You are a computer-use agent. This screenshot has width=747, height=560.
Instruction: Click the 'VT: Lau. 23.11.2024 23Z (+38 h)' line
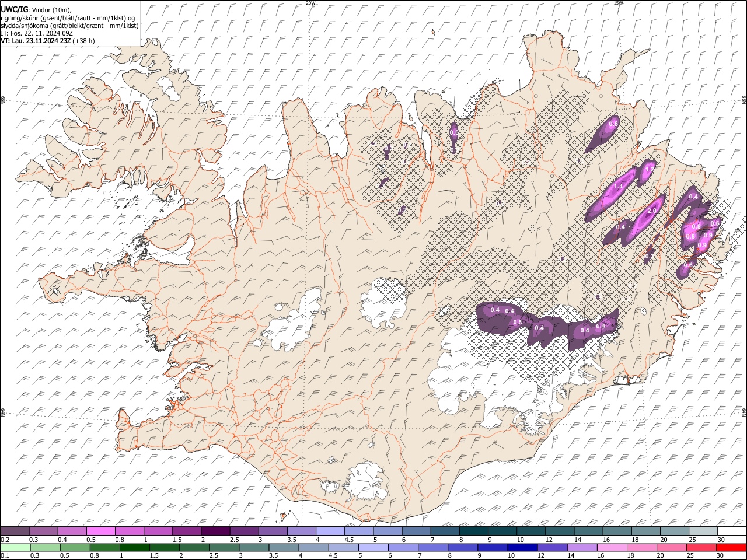pyautogui.click(x=48, y=41)
